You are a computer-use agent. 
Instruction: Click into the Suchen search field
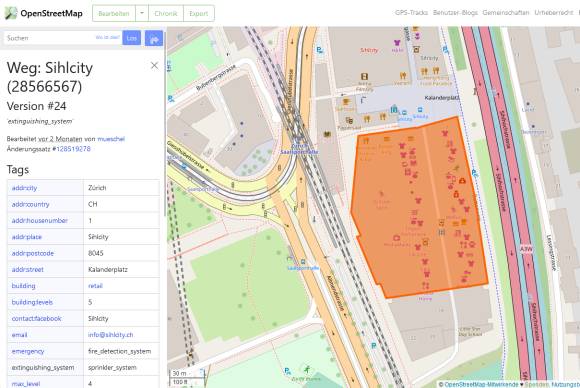62,38
